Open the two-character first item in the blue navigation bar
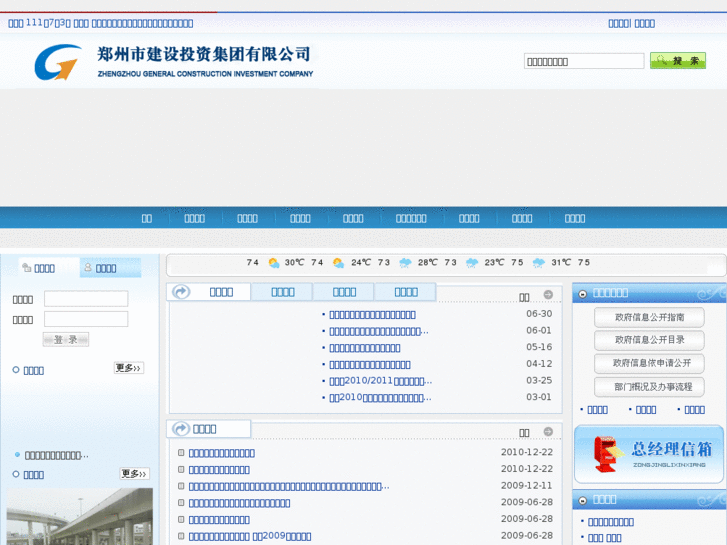 tap(147, 218)
